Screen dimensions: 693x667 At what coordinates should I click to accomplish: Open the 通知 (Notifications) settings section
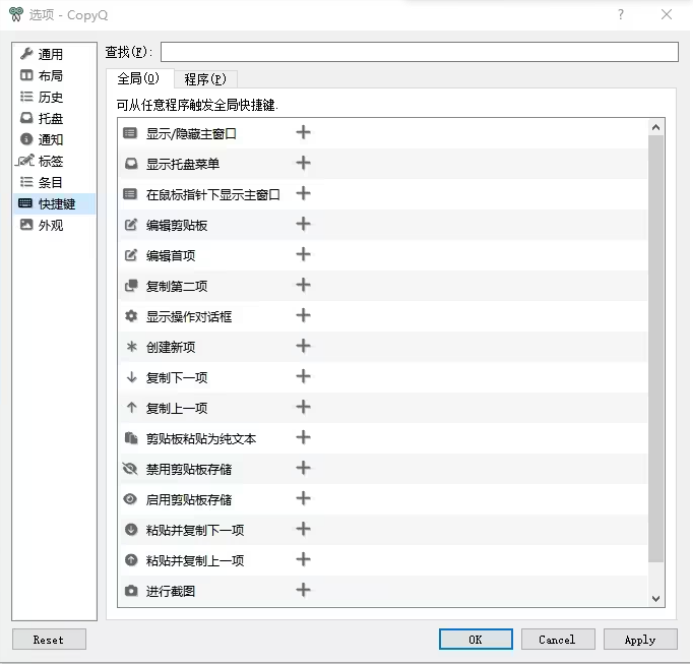54,139
